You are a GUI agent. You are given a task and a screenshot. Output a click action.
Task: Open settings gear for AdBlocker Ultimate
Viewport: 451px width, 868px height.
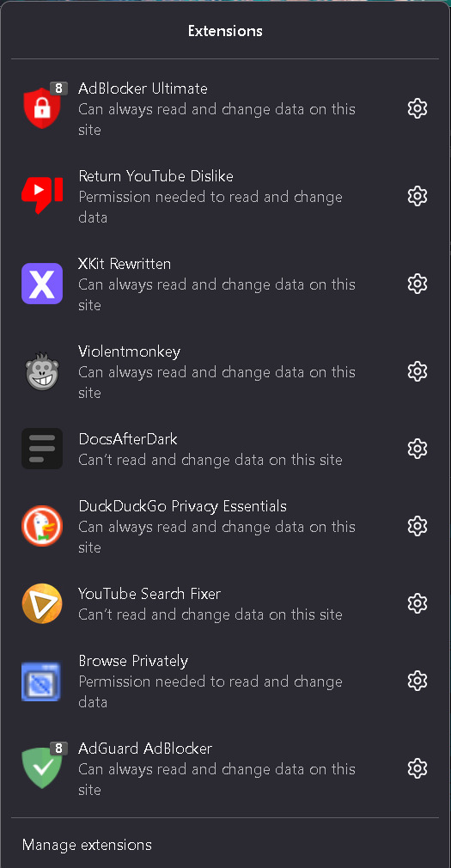pos(417,108)
